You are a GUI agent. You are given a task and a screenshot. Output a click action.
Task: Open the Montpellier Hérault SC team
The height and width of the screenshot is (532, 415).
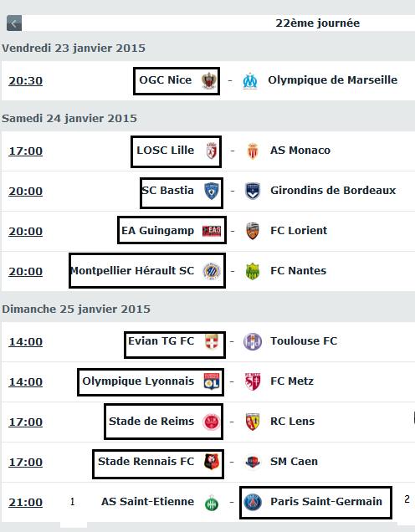click(x=132, y=271)
